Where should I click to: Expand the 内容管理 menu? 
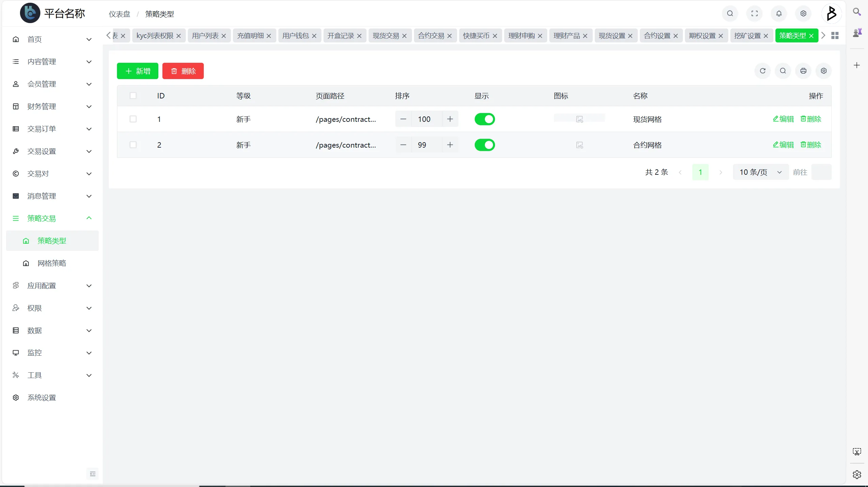[x=52, y=62]
